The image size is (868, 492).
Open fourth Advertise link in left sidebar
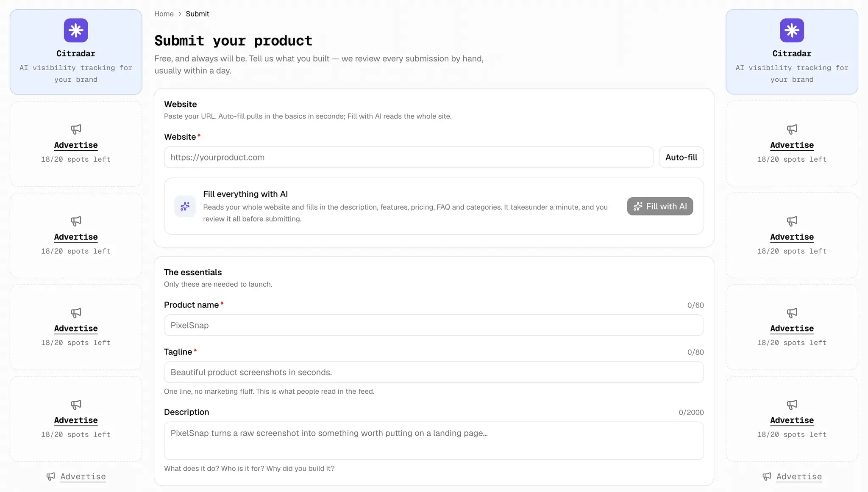pyautogui.click(x=76, y=420)
